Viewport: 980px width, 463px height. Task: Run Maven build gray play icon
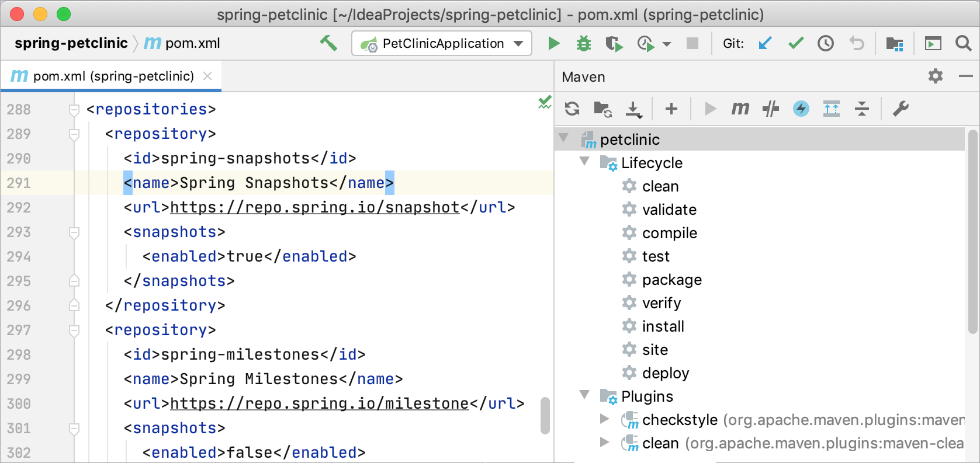pos(710,109)
